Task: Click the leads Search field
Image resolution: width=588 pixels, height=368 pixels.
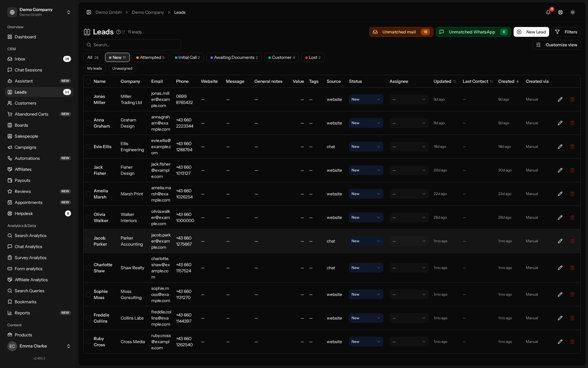Action: click(132, 45)
